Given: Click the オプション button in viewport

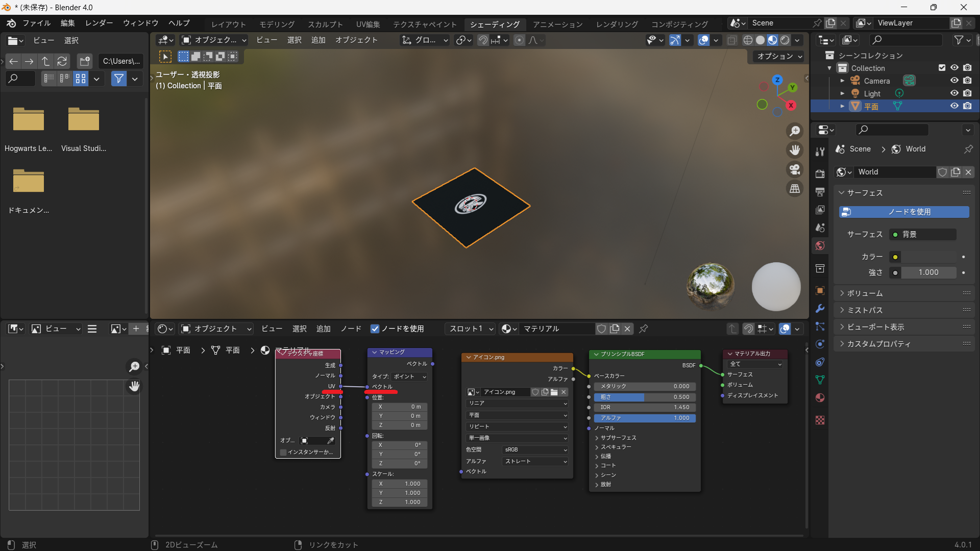Looking at the screenshot, I should pyautogui.click(x=779, y=56).
